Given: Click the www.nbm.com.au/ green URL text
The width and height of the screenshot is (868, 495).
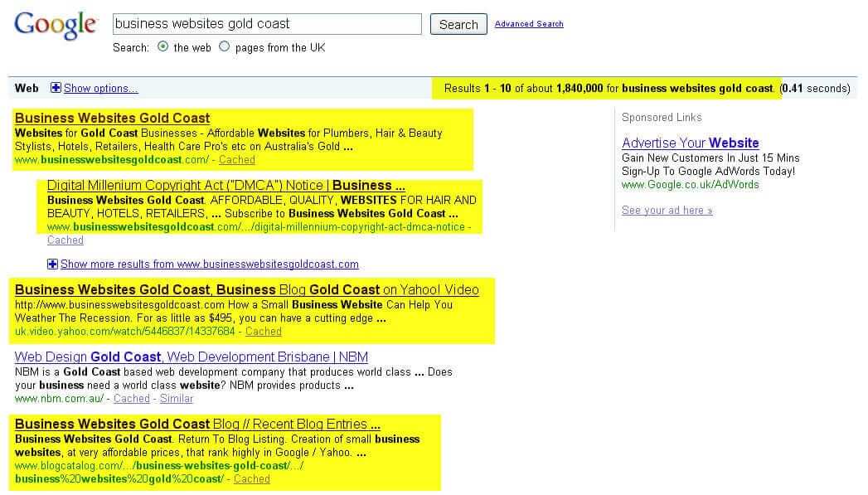Looking at the screenshot, I should coord(59,398).
